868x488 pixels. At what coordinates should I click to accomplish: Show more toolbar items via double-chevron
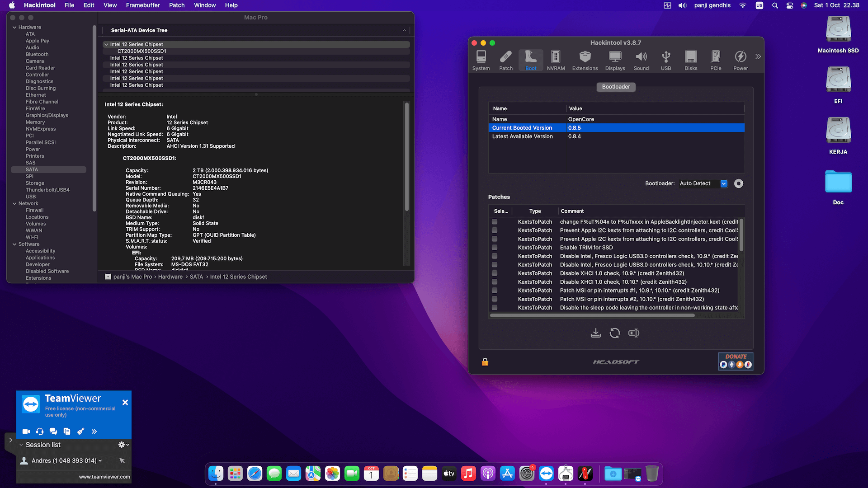pos(758,56)
